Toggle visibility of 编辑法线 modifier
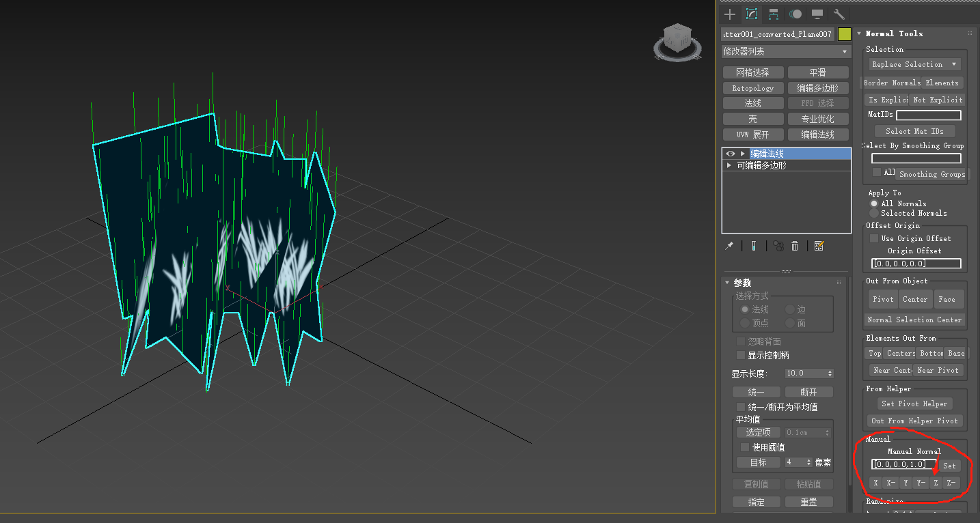This screenshot has width=980, height=523. click(x=730, y=154)
